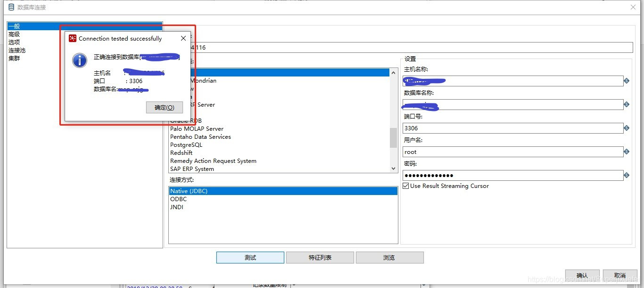This screenshot has height=288, width=644.
Task: Click the password input field
Action: [x=513, y=175]
